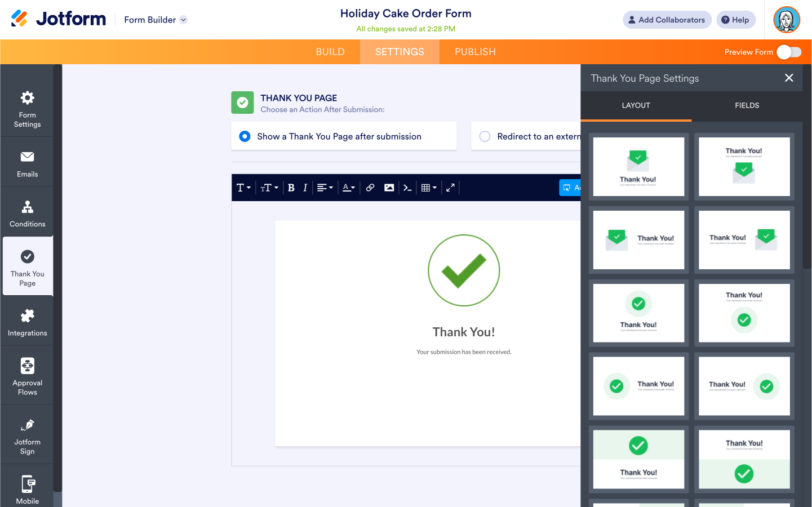
Task: Choose layout with envelope right of text
Action: pyautogui.click(x=744, y=240)
